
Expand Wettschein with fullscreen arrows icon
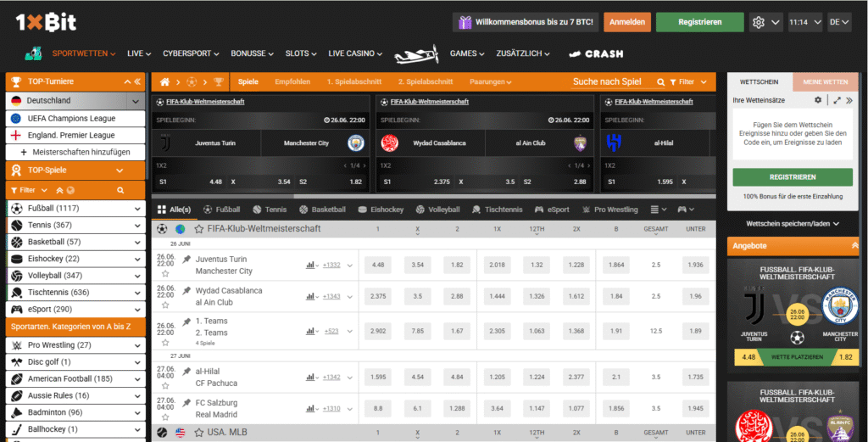[x=837, y=100]
